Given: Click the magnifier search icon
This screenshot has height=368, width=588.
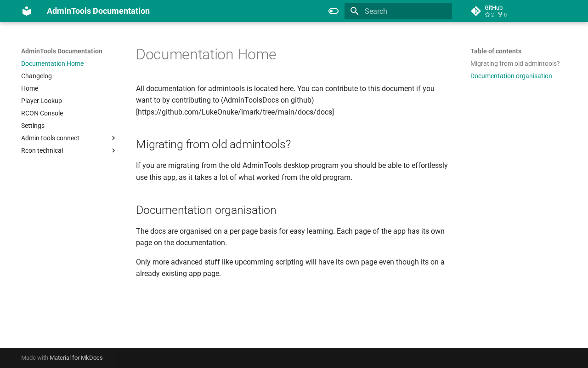Looking at the screenshot, I should [355, 11].
